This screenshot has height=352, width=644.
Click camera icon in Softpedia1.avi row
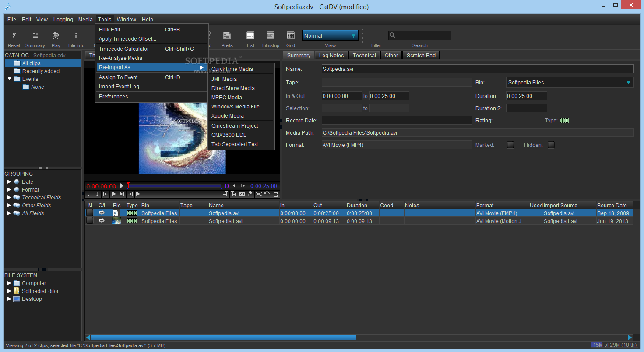tap(102, 221)
